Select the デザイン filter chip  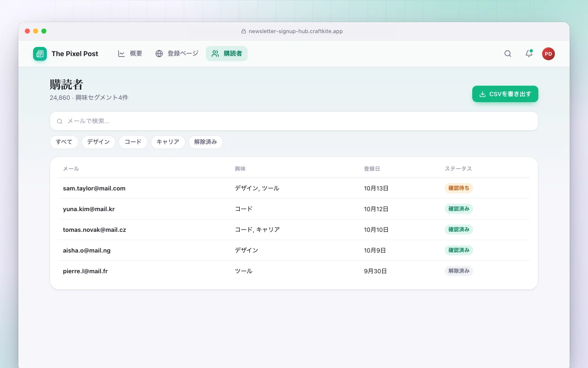pyautogui.click(x=98, y=142)
